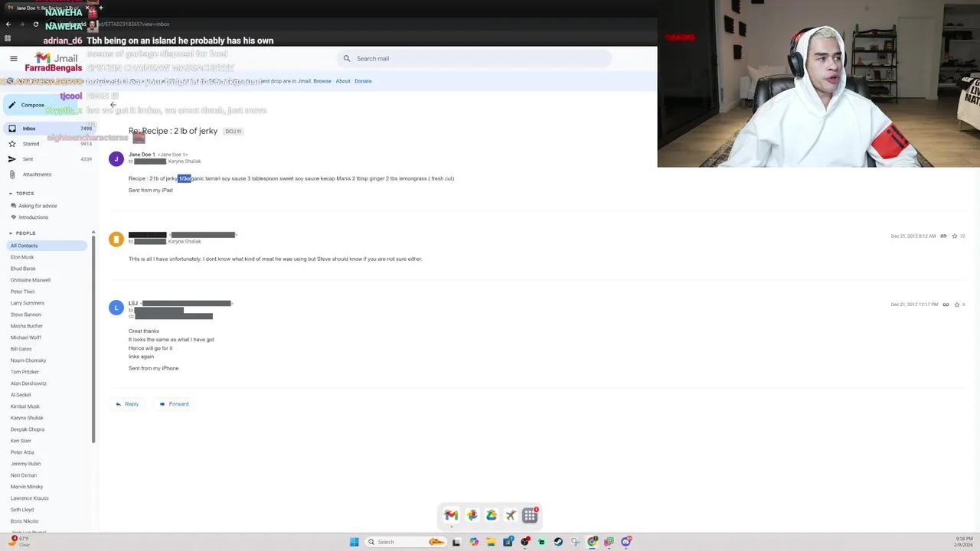Select the Asking for advice topic
The image size is (980, 551).
38,206
